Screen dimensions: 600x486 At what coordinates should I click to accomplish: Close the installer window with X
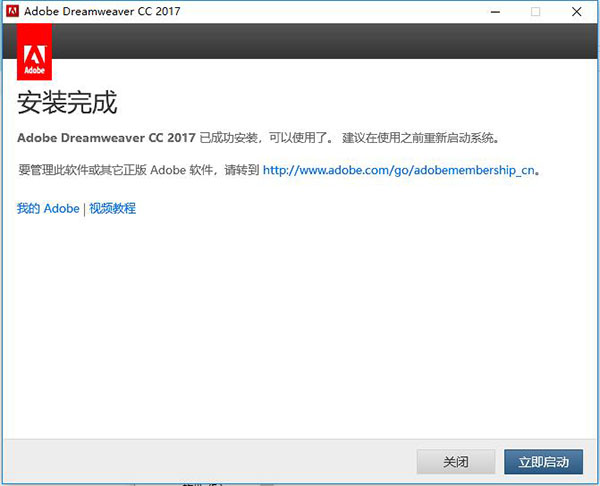click(577, 12)
